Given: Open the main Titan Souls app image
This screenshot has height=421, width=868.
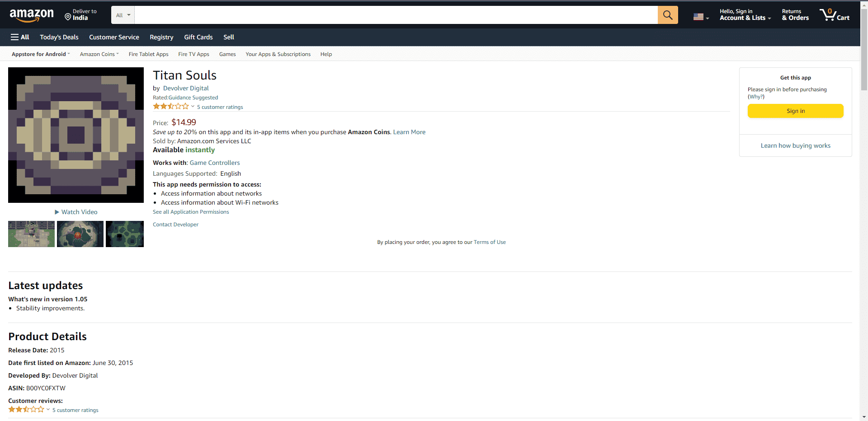Looking at the screenshot, I should pos(76,135).
